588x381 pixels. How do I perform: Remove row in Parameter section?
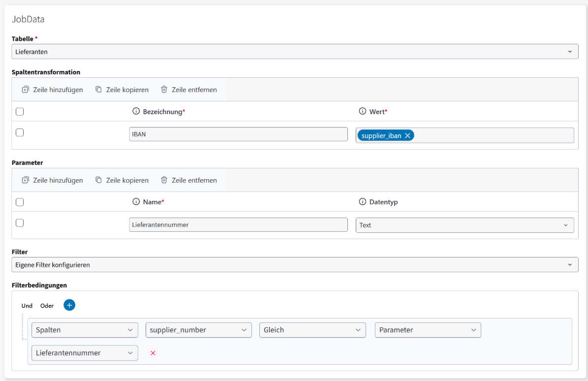tap(188, 180)
